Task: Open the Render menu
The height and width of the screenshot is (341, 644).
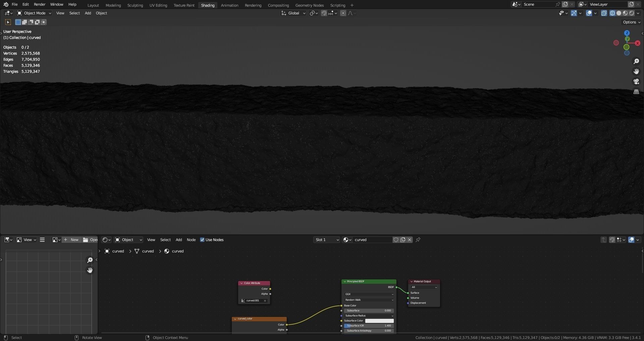Action: pos(40,4)
